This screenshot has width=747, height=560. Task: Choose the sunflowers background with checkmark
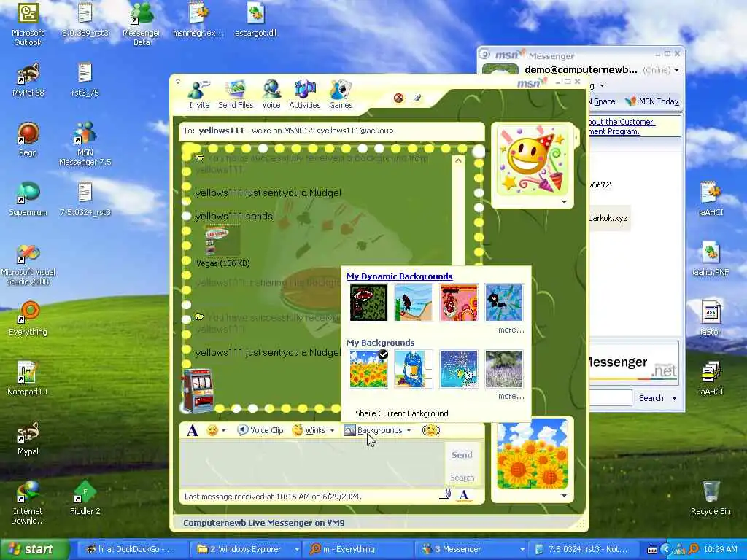(368, 369)
